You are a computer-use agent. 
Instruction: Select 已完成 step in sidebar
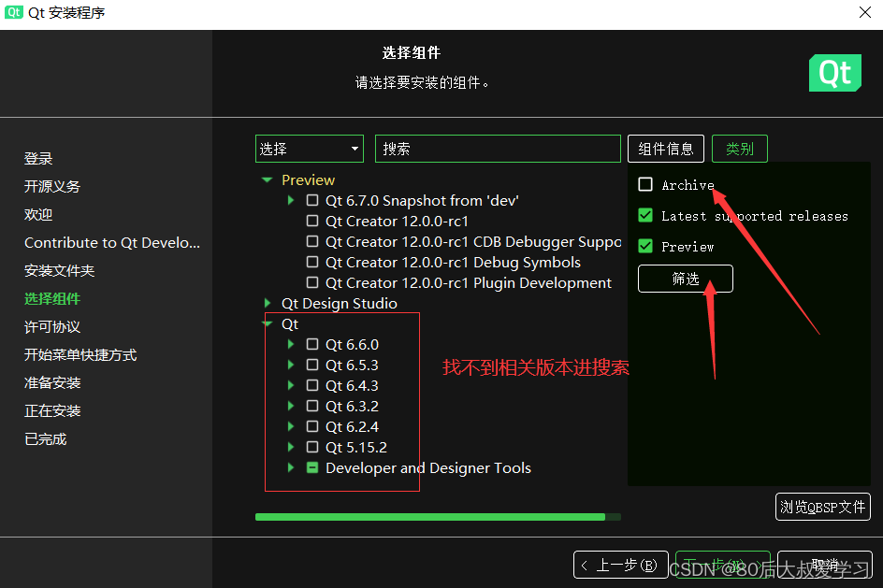pyautogui.click(x=46, y=438)
